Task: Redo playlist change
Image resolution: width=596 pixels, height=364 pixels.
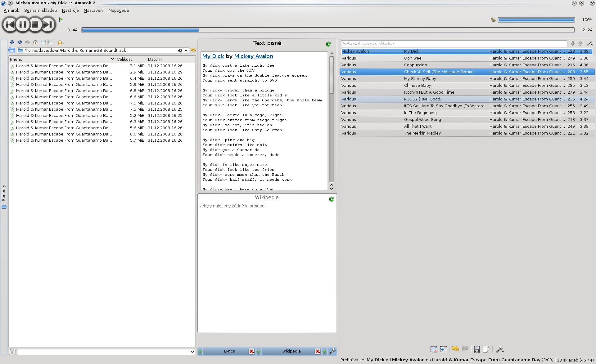Action: pyautogui.click(x=465, y=349)
